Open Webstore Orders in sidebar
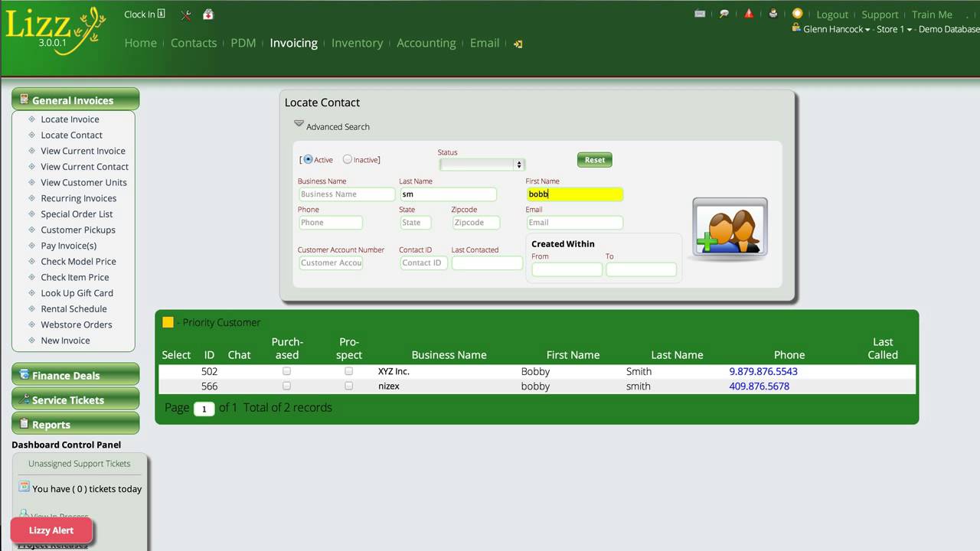The image size is (980, 551). tap(77, 324)
